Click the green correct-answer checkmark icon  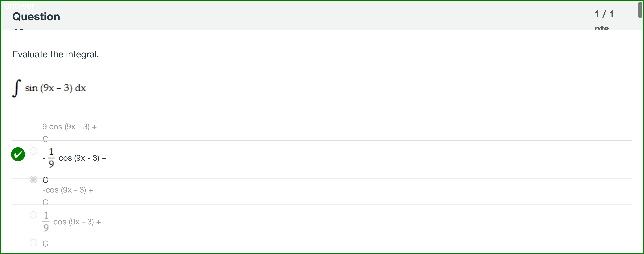click(x=18, y=154)
